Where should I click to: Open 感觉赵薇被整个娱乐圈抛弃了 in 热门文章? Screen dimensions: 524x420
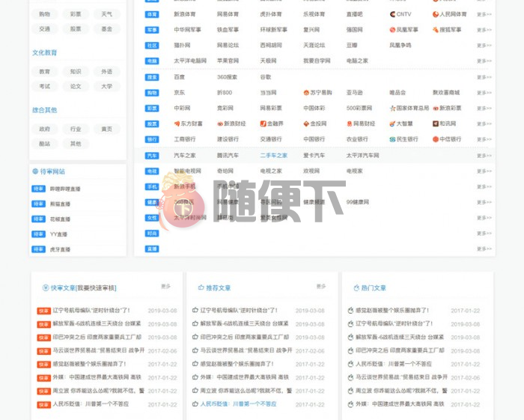[x=392, y=311]
